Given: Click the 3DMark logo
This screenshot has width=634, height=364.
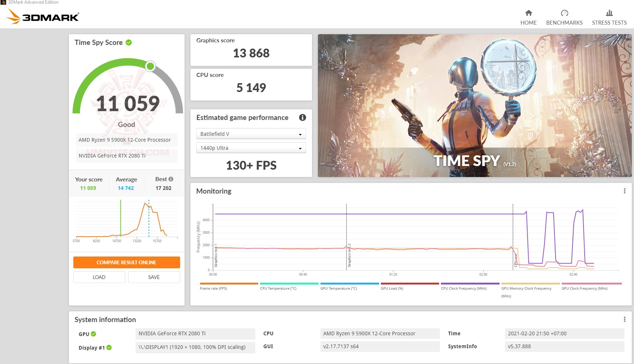Looking at the screenshot, I should (x=43, y=17).
